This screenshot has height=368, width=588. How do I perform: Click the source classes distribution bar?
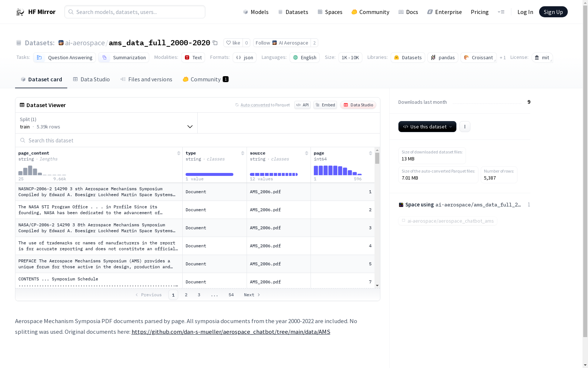[x=274, y=174]
